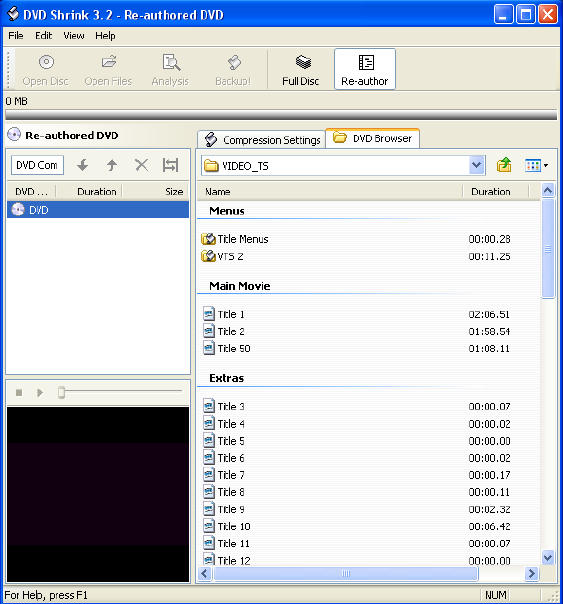The width and height of the screenshot is (563, 604).
Task: Click the preview position slider handle
Action: pos(61,392)
